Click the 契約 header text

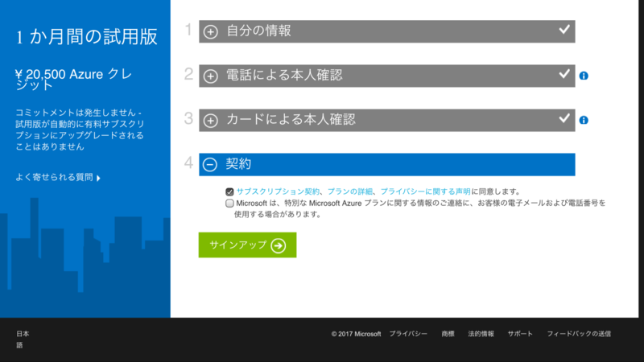pos(238,164)
